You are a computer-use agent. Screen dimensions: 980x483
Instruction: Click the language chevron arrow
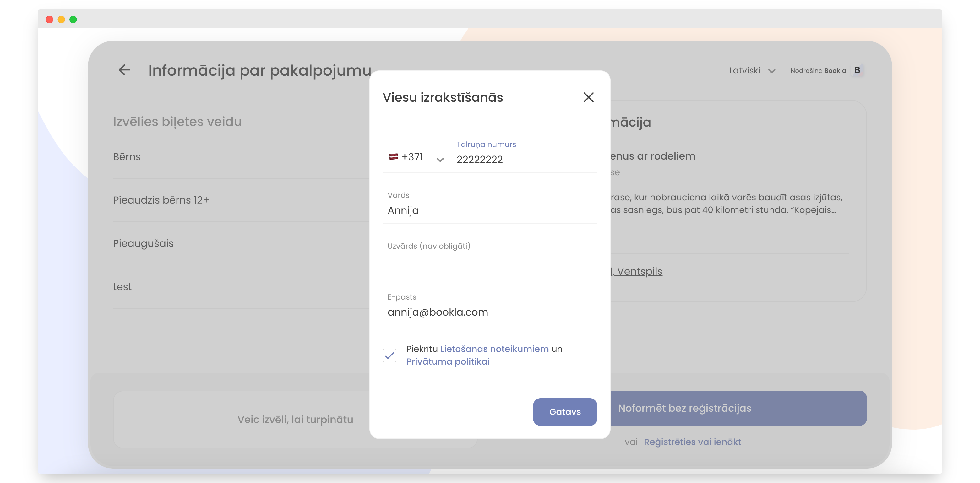point(771,71)
